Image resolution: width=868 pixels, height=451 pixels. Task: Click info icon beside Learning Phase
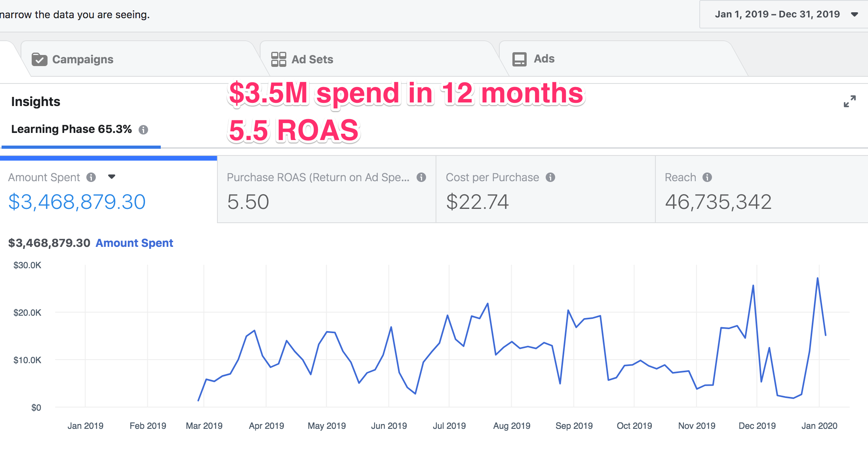click(x=143, y=130)
